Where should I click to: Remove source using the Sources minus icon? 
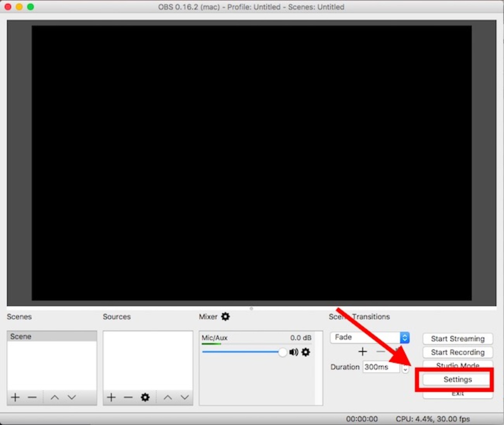click(128, 397)
